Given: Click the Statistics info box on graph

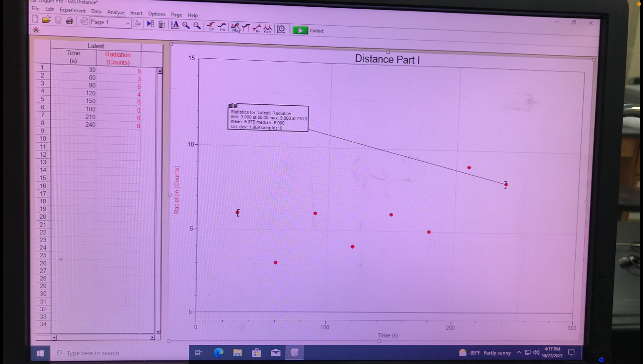Looking at the screenshot, I should click(268, 118).
